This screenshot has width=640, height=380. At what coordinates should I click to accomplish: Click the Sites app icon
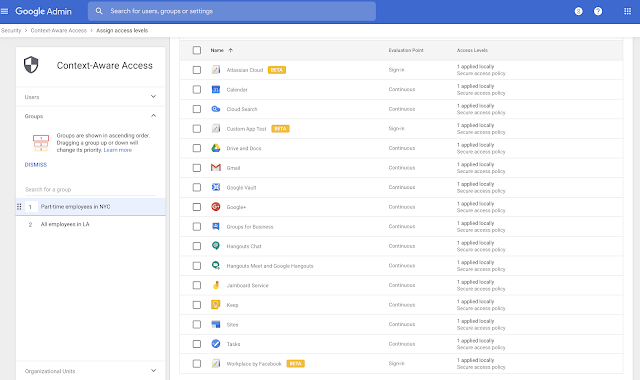tap(216, 324)
